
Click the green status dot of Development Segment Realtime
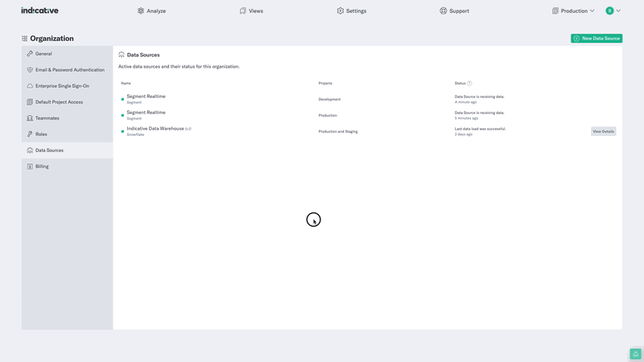(x=122, y=99)
